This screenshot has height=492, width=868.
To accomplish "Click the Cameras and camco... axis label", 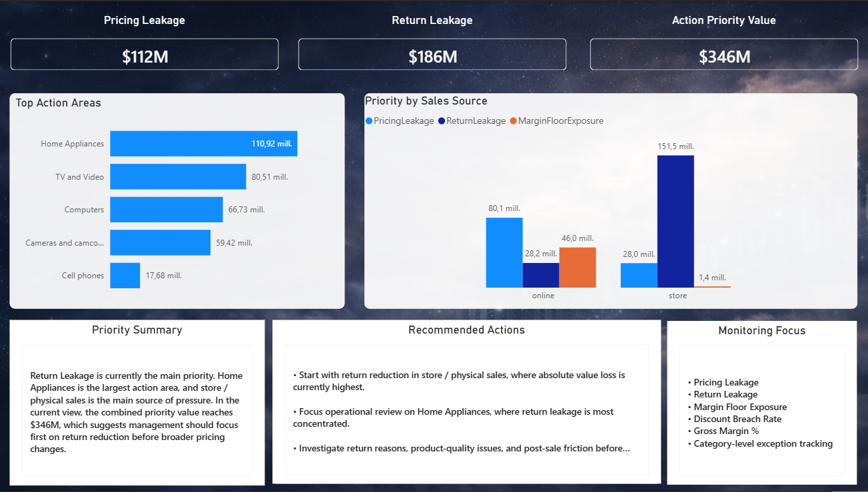I will click(x=64, y=242).
